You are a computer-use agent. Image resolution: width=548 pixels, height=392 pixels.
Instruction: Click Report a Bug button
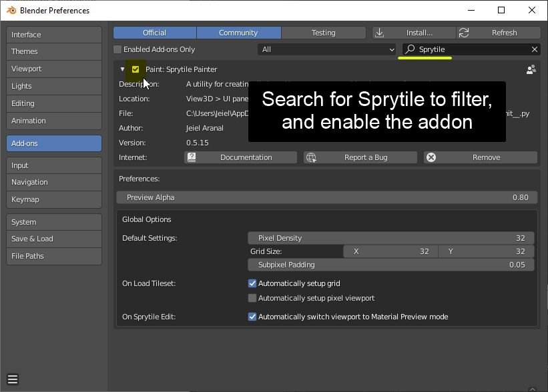point(360,157)
